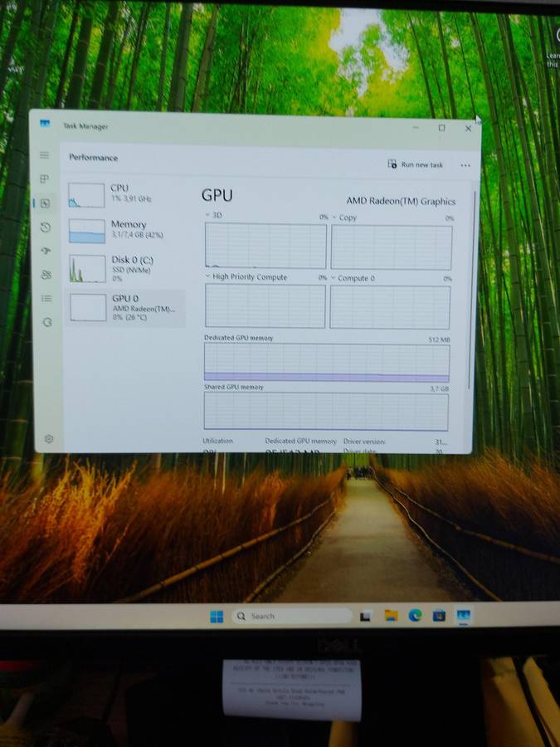Open Microsoft Edge from the taskbar

click(415, 616)
